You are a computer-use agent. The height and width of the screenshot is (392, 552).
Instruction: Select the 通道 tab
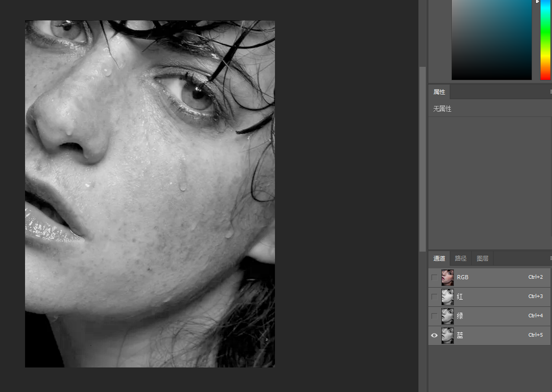pos(439,258)
